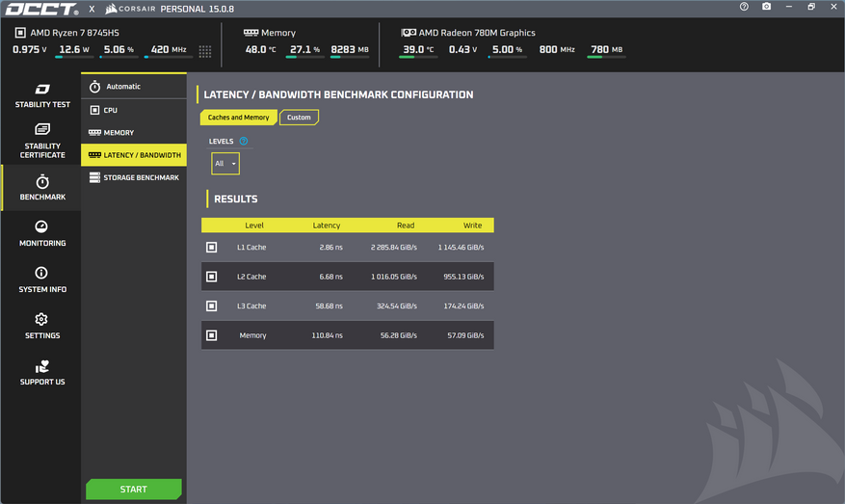Select the Automatic benchmark item
The height and width of the screenshot is (504, 845).
tap(134, 86)
